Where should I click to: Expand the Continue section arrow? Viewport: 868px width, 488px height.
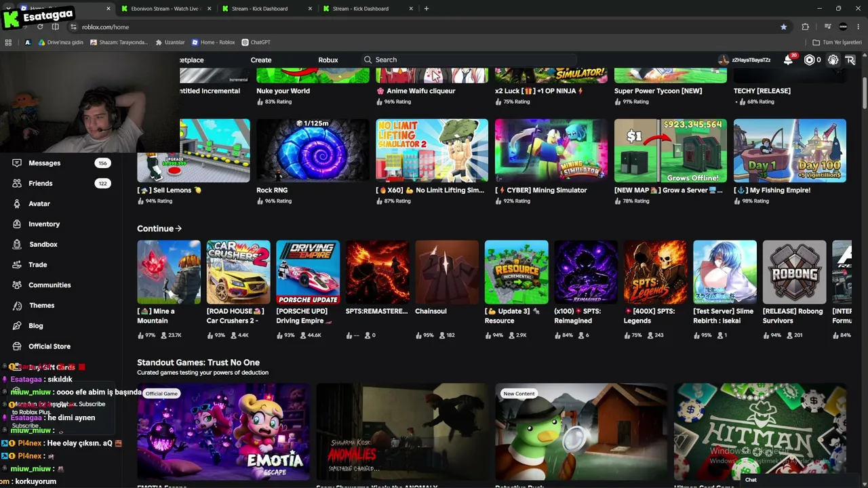[178, 228]
